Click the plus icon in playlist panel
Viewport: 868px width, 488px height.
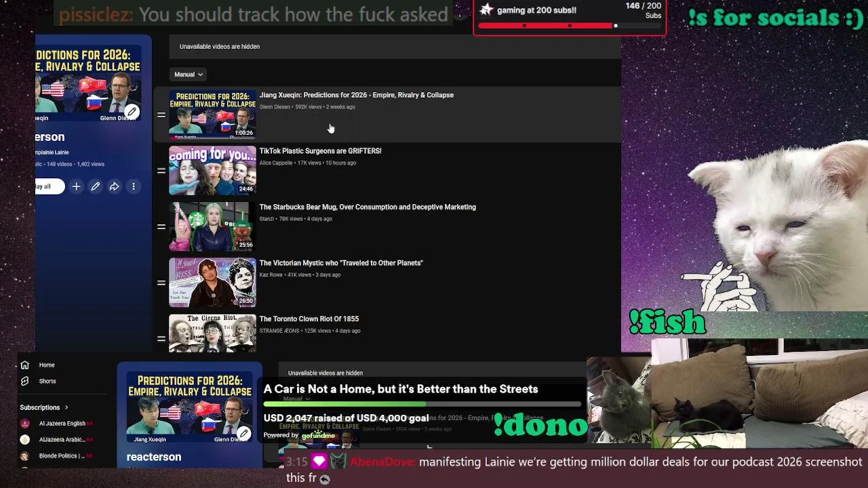click(x=76, y=186)
